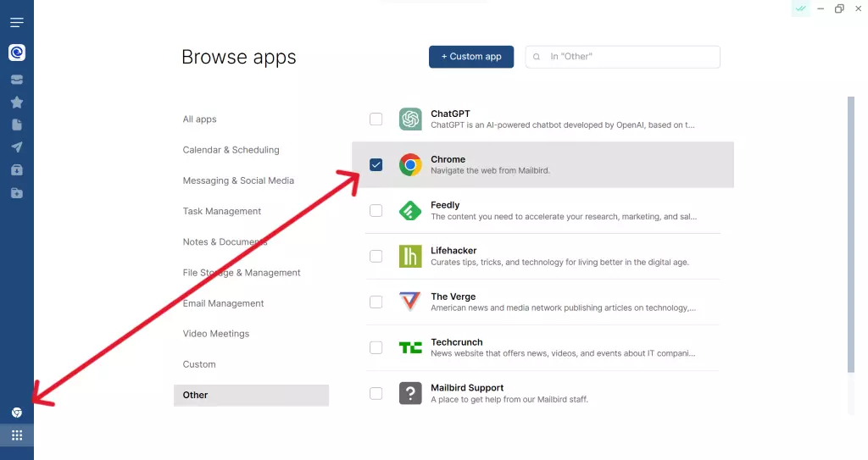Open the Starred folder icon
The image size is (868, 460).
coord(16,103)
